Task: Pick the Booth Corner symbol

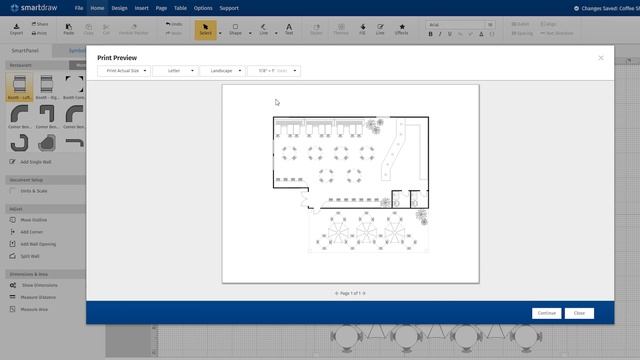Action: [x=74, y=87]
